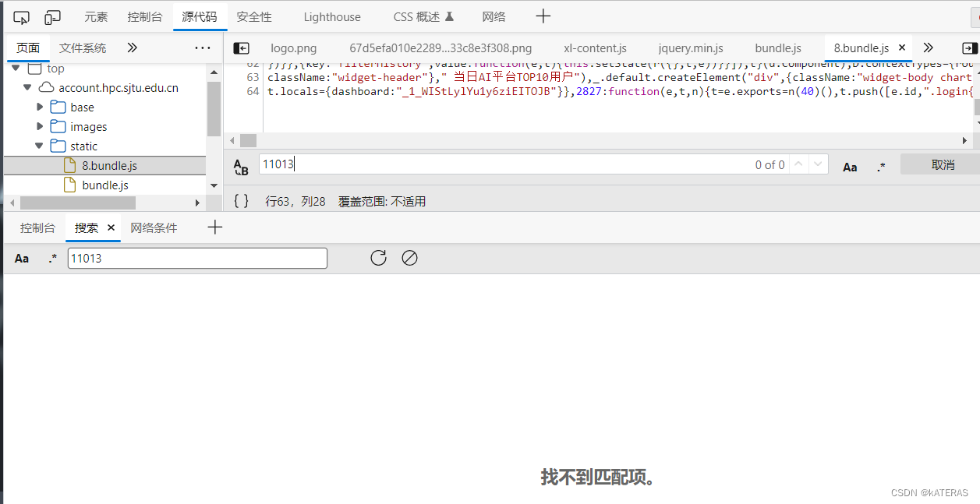
Task: Click the next match down arrow
Action: [x=816, y=164]
